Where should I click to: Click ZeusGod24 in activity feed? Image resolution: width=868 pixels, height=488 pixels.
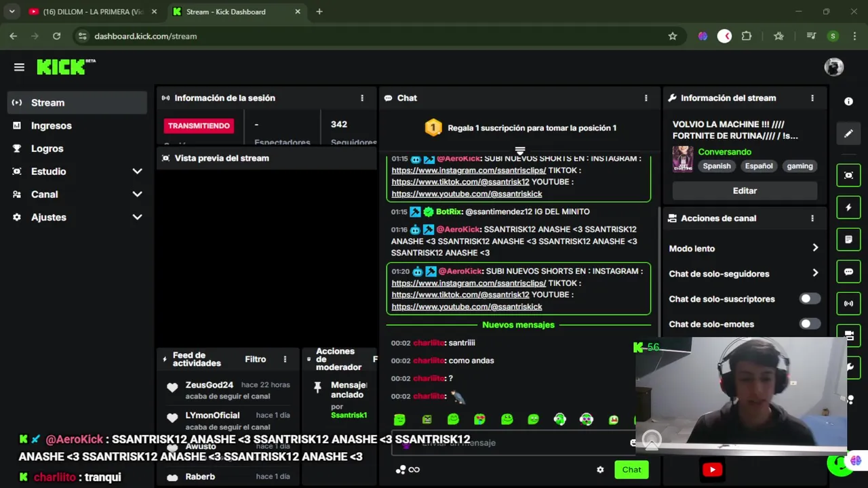tap(209, 385)
